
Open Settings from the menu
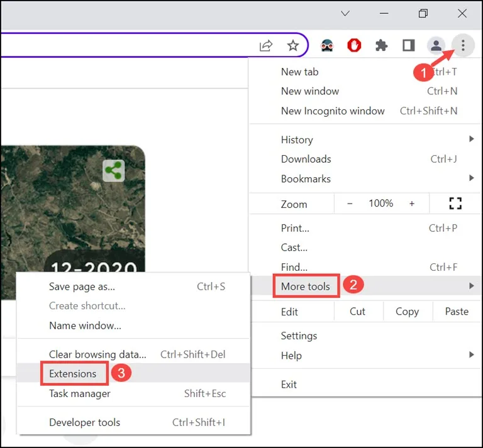tap(365, 336)
